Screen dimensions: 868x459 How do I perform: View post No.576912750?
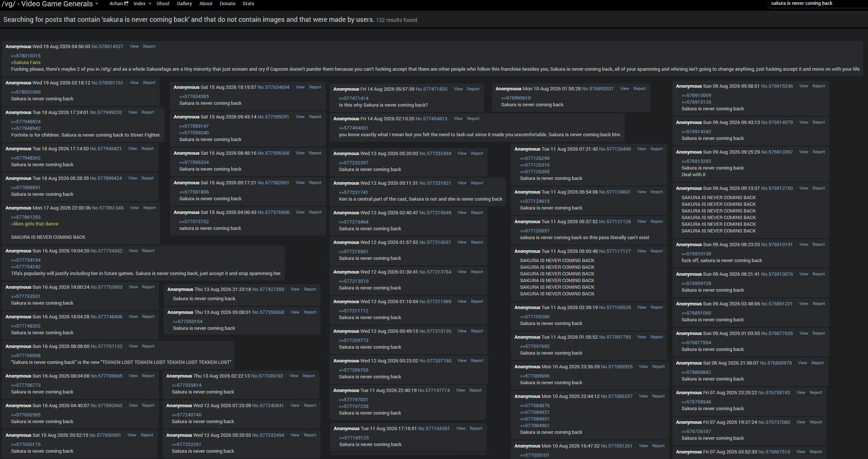(804, 188)
